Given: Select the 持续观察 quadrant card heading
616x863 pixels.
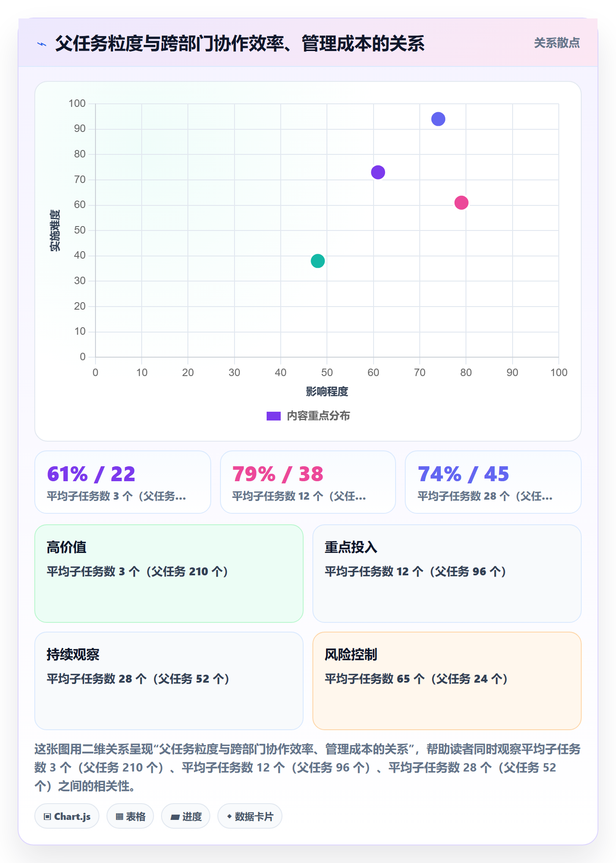Looking at the screenshot, I should tap(73, 655).
